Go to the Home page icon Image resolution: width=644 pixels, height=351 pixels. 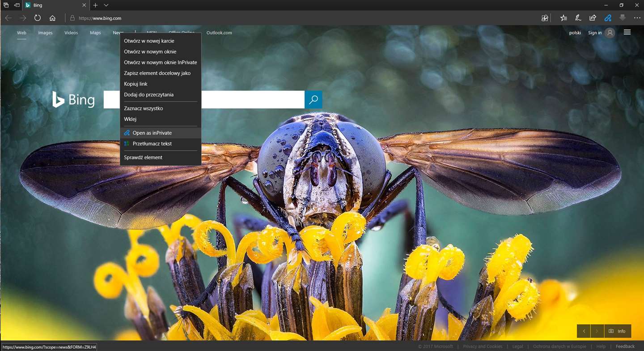tap(52, 18)
